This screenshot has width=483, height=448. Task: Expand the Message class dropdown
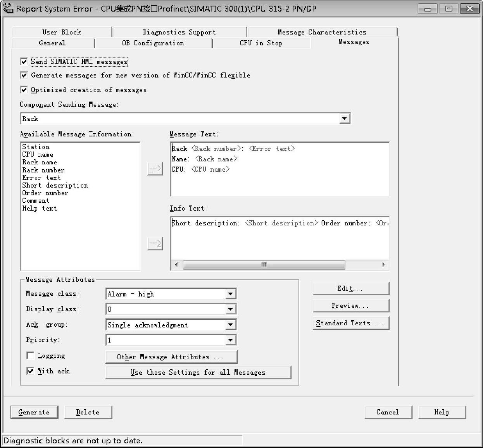point(231,294)
